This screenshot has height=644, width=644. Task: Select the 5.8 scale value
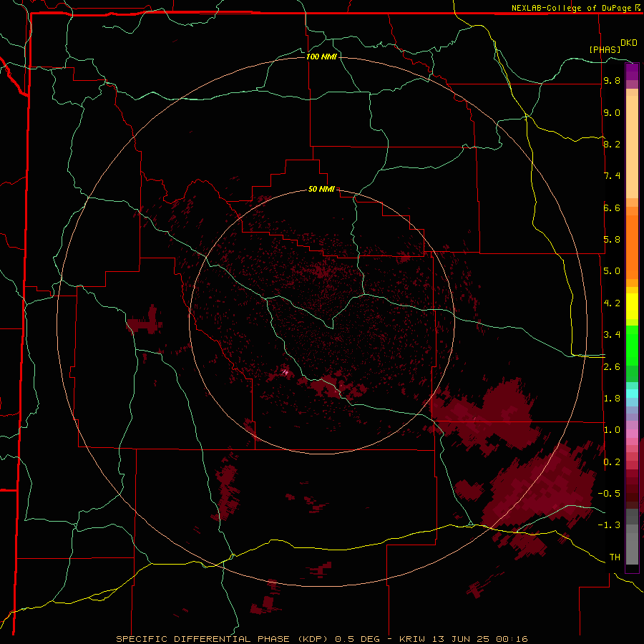pyautogui.click(x=612, y=240)
